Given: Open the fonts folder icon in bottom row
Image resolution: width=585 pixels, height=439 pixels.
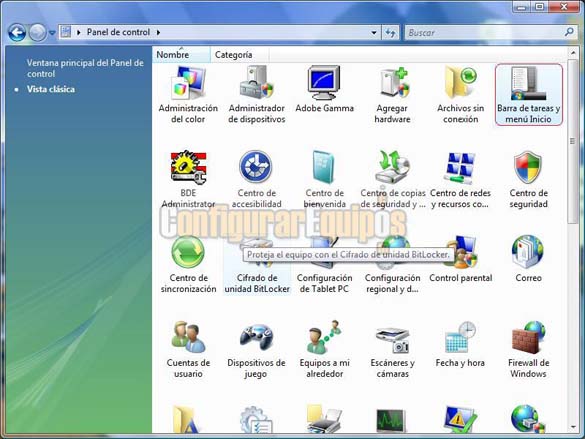Looking at the screenshot, I should pyautogui.click(x=187, y=419).
